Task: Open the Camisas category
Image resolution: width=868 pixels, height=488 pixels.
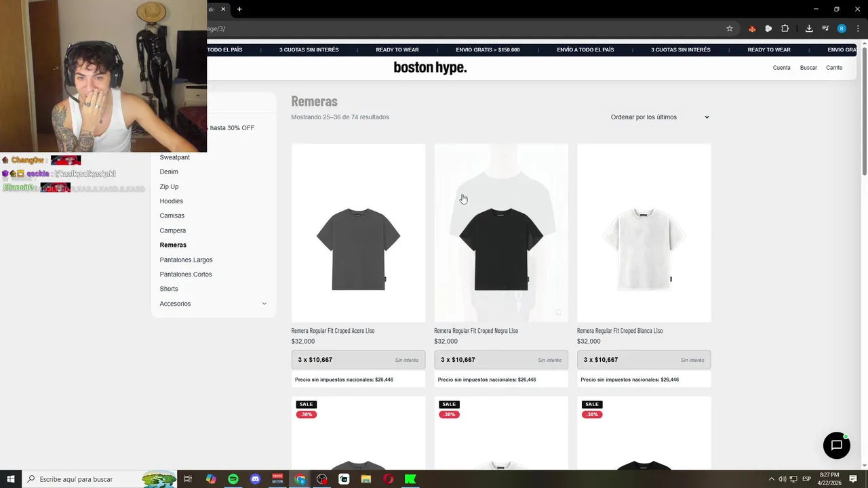Action: 172,216
